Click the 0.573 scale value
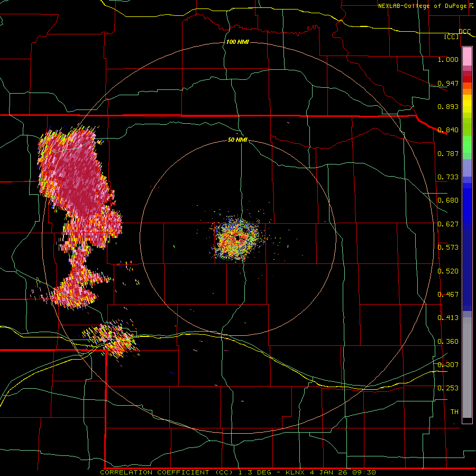Image resolution: width=476 pixels, height=476 pixels. tap(448, 248)
